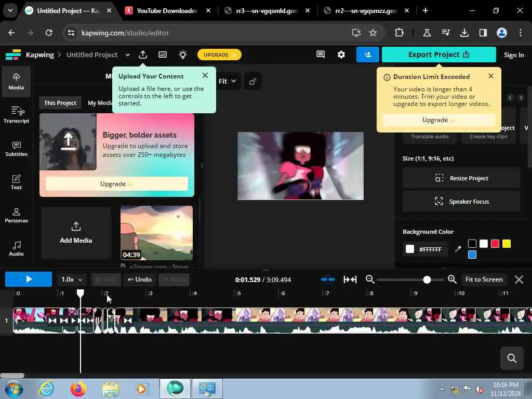532x399 pixels.
Task: Open the Transcript sidebar panel
Action: [16, 115]
